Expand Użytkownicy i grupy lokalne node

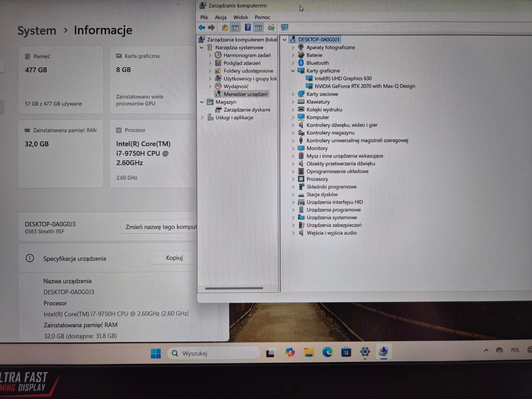(x=210, y=79)
